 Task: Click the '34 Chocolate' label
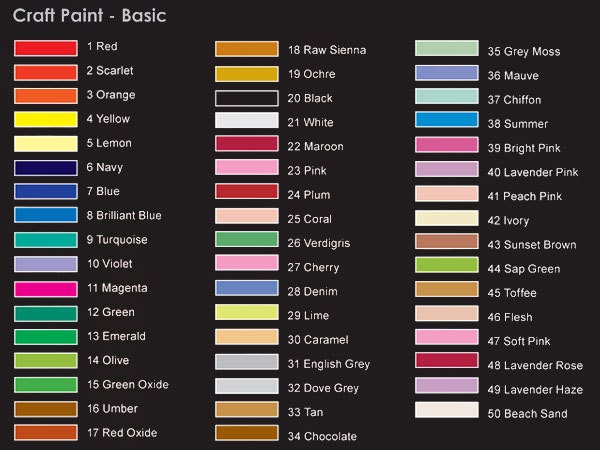point(322,436)
